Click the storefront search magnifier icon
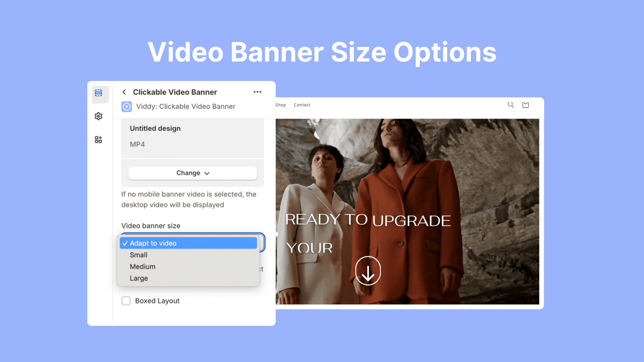644x362 pixels. pos(511,105)
